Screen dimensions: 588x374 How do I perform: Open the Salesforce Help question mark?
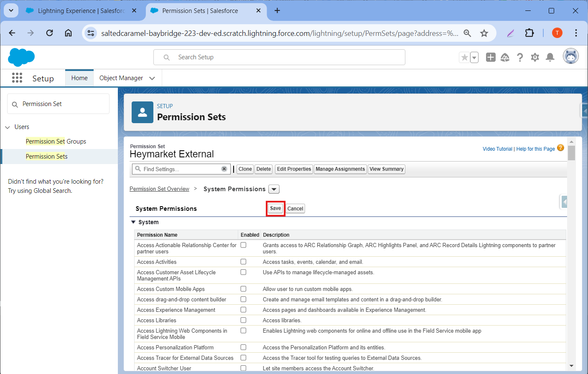520,57
